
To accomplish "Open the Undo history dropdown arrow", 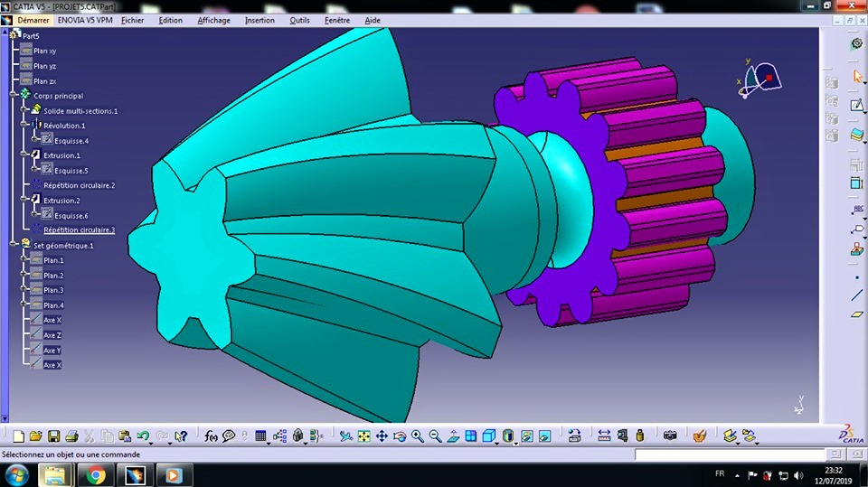I will (x=151, y=443).
